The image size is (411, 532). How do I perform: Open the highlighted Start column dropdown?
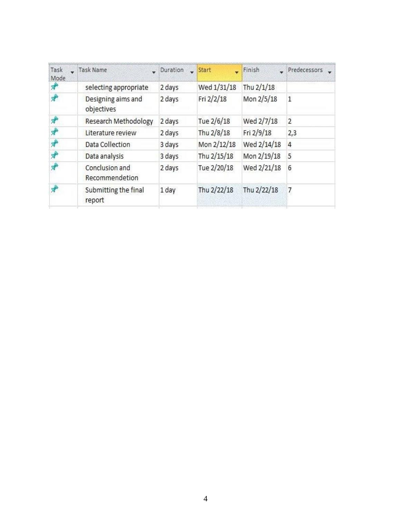point(237,73)
